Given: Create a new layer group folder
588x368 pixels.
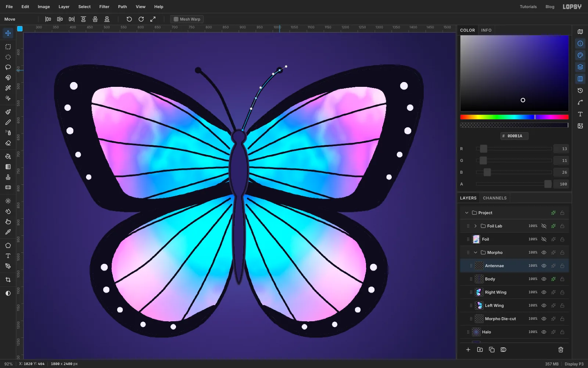Looking at the screenshot, I should coord(480,350).
